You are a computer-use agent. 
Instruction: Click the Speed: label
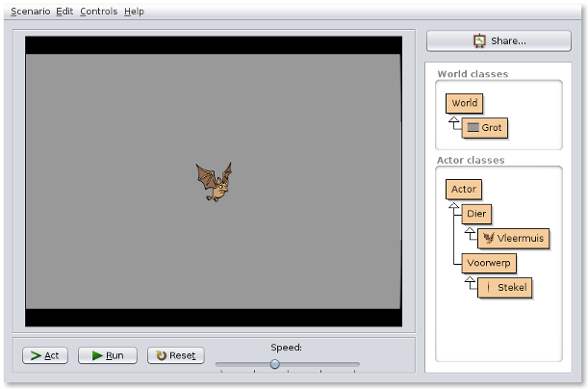286,348
